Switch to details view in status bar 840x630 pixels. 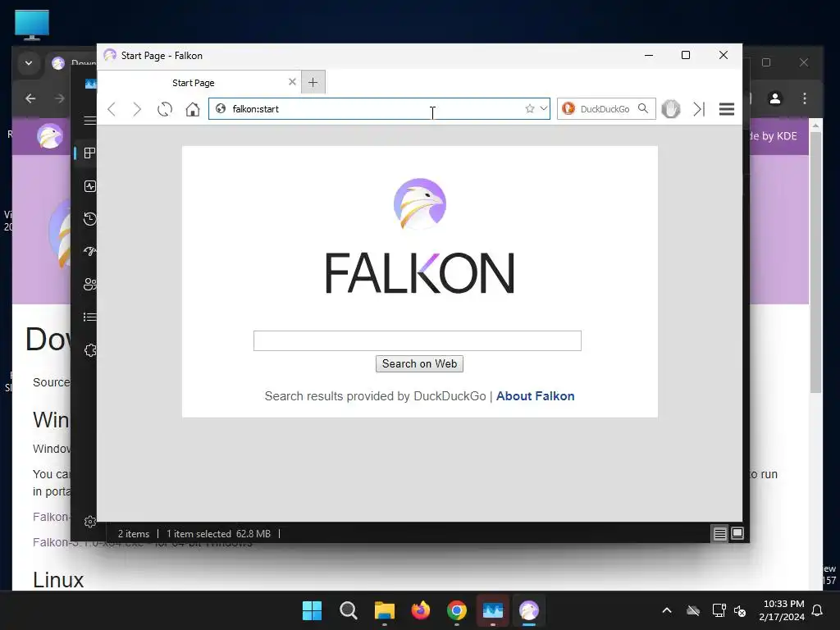719,533
